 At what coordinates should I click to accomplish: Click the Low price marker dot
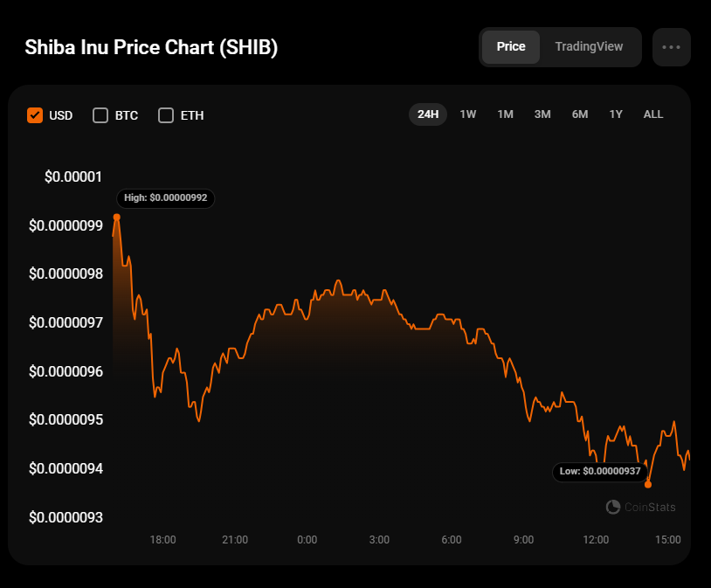pos(648,484)
